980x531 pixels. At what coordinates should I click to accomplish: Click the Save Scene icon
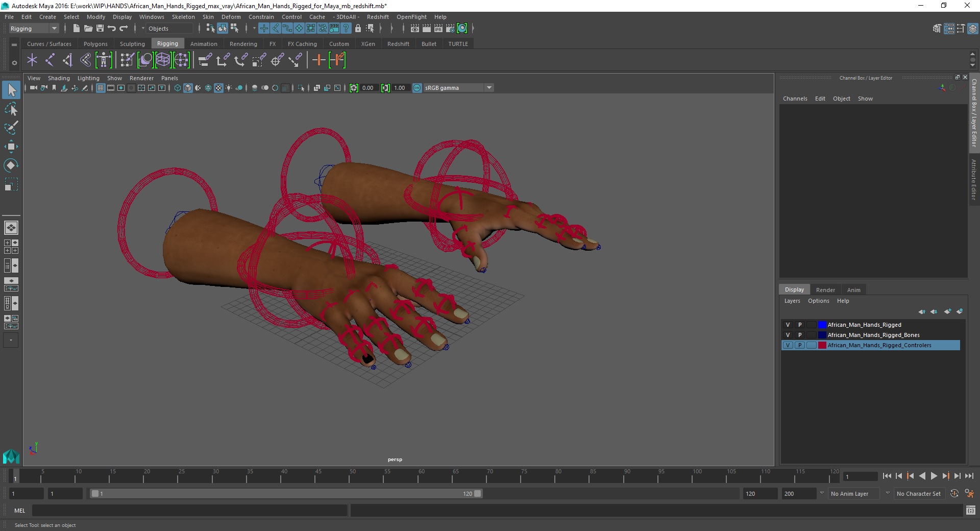(x=100, y=29)
